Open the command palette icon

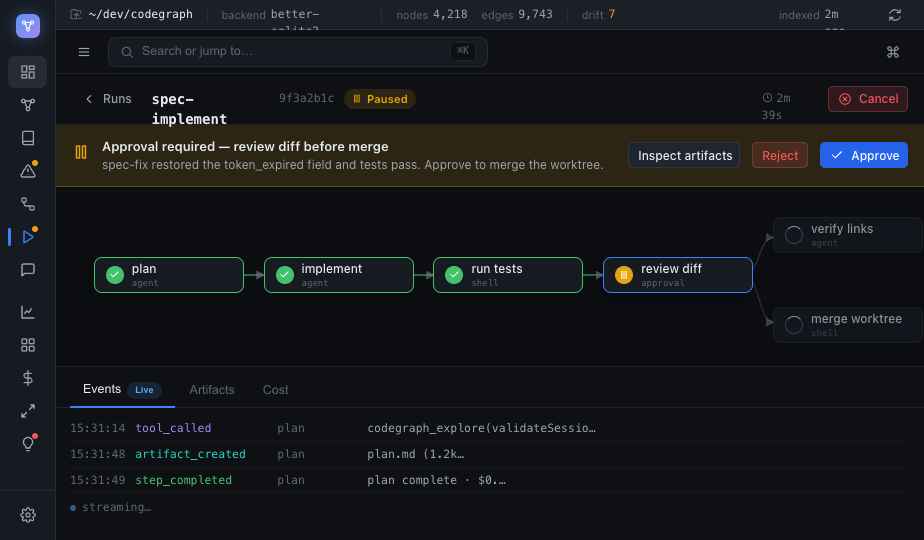(x=893, y=52)
